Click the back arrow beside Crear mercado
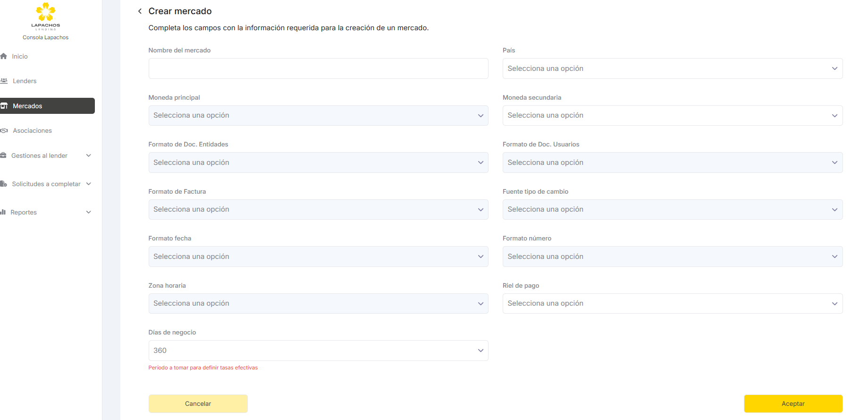This screenshot has height=420, width=868. coord(140,11)
